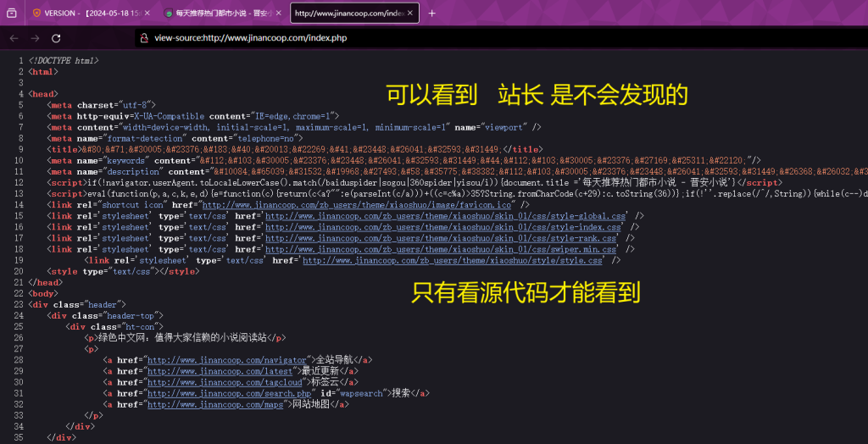
Task: Click the tab list icon at top left
Action: tap(11, 14)
